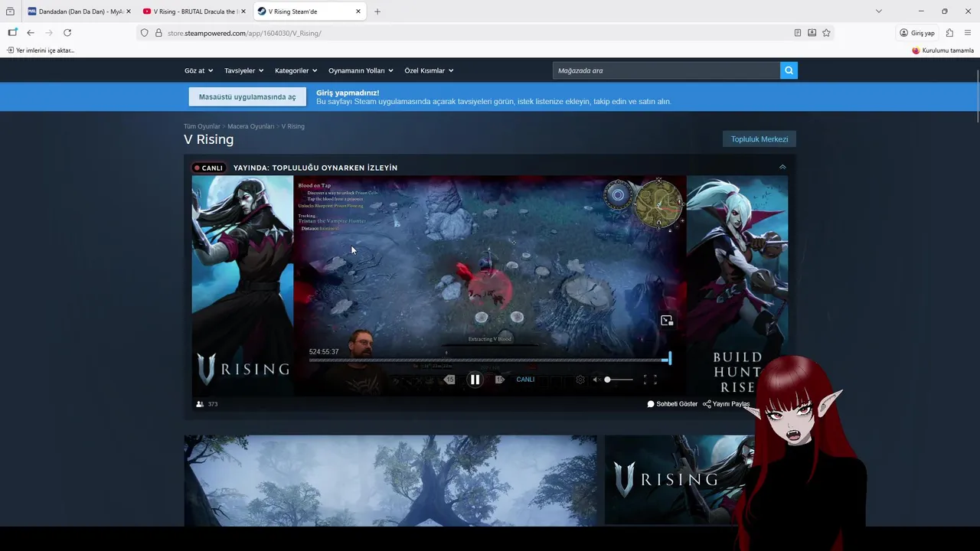
Task: Open Firefox View from tab bar
Action: [10, 11]
